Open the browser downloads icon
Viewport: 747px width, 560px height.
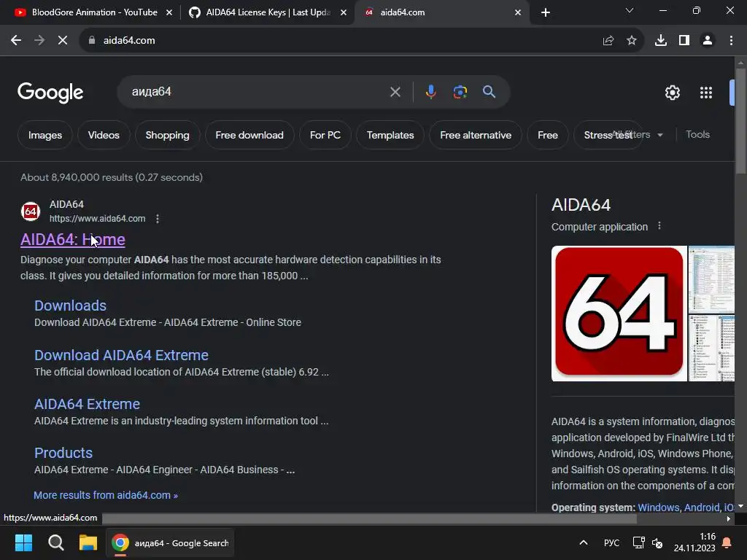[x=661, y=41]
